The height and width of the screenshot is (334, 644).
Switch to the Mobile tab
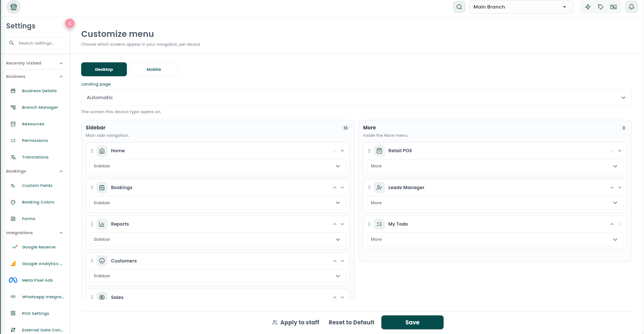tap(154, 69)
